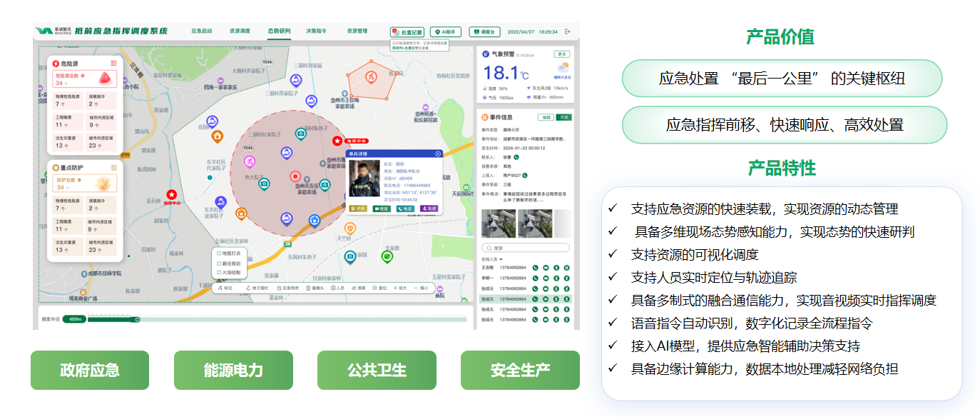Zoom in with the 放大 tool
980x417 pixels.
click(x=400, y=288)
